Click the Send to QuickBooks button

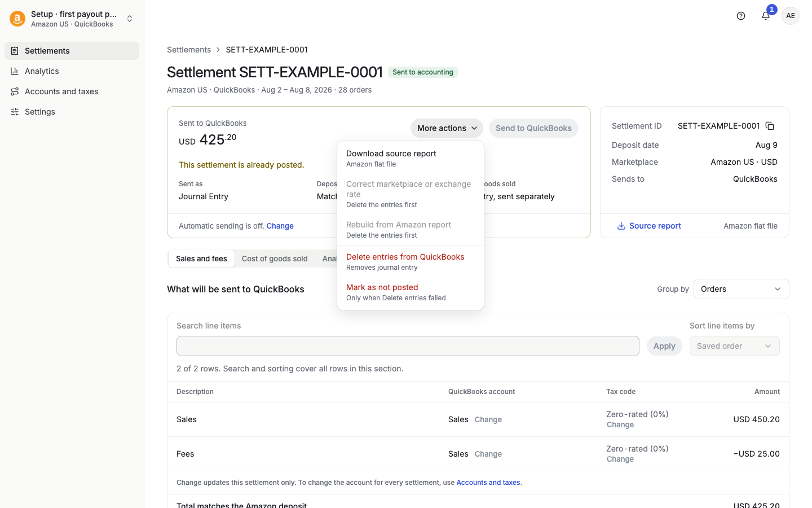pyautogui.click(x=533, y=128)
